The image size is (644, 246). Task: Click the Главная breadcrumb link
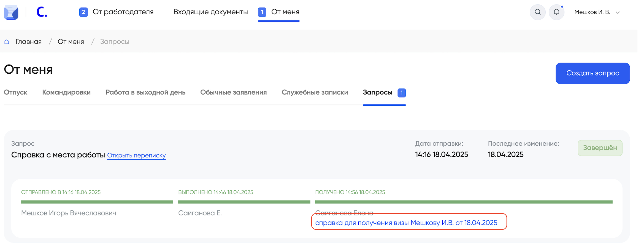click(x=28, y=42)
